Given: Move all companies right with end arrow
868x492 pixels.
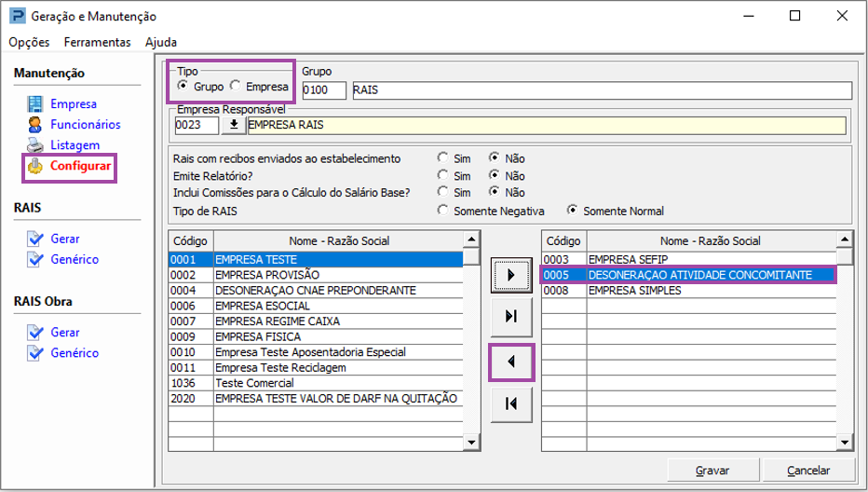Looking at the screenshot, I should (x=511, y=317).
